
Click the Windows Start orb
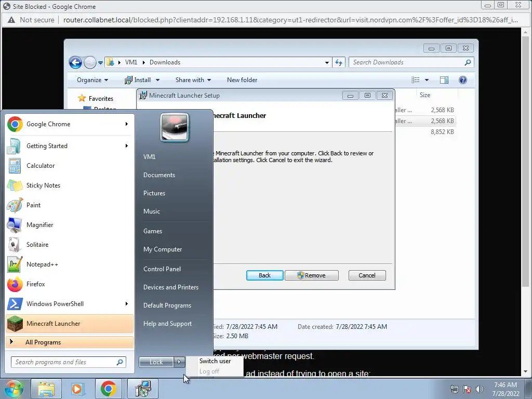coord(13,389)
